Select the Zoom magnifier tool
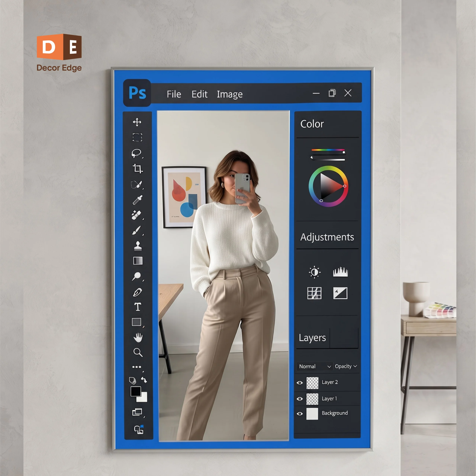 (x=138, y=353)
